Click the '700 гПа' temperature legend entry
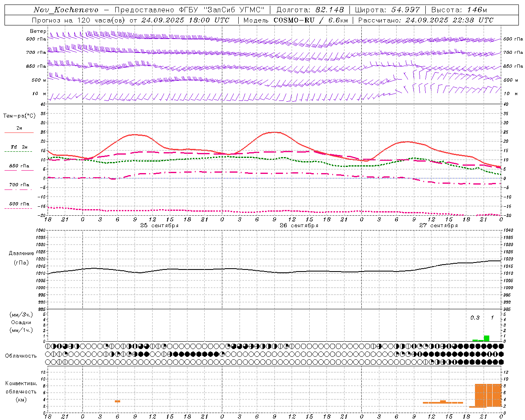525x420 pixels. (19, 185)
